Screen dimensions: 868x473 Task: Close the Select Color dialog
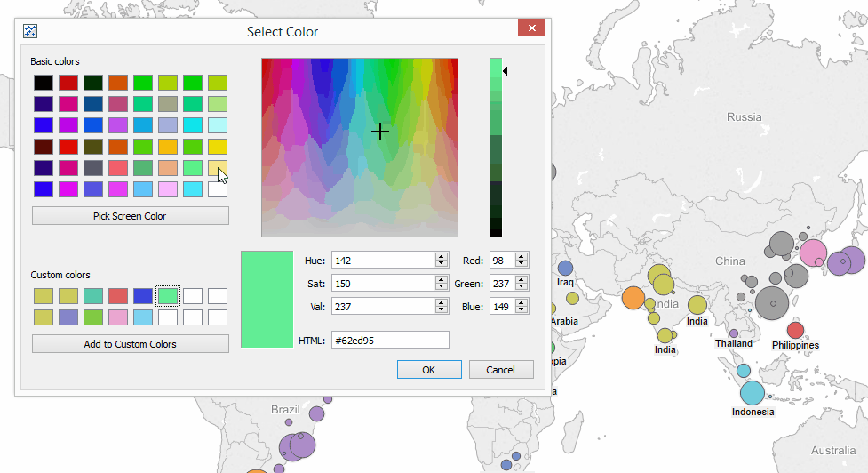click(x=531, y=28)
